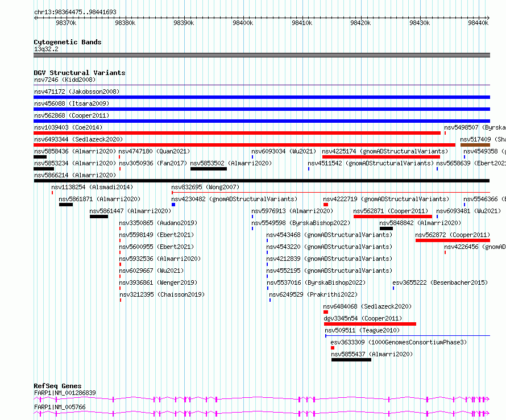
Task: Click nsv5600955 (Ebert2021) label
Action: tap(156, 247)
